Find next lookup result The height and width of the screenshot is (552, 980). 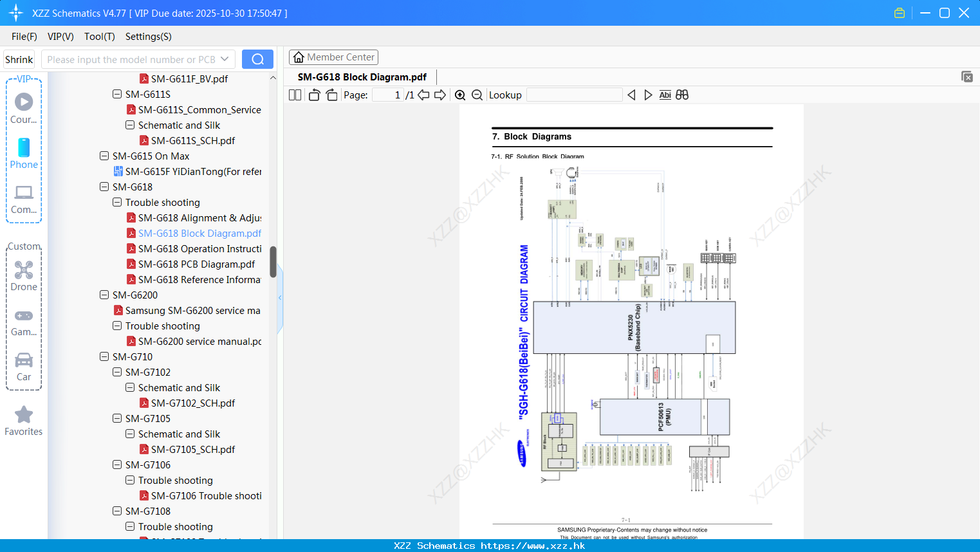click(648, 95)
